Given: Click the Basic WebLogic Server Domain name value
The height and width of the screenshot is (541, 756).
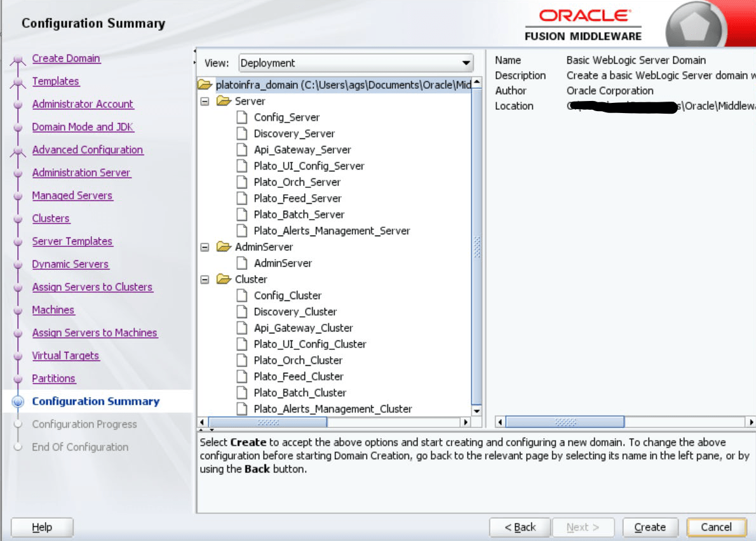Looking at the screenshot, I should click(636, 60).
